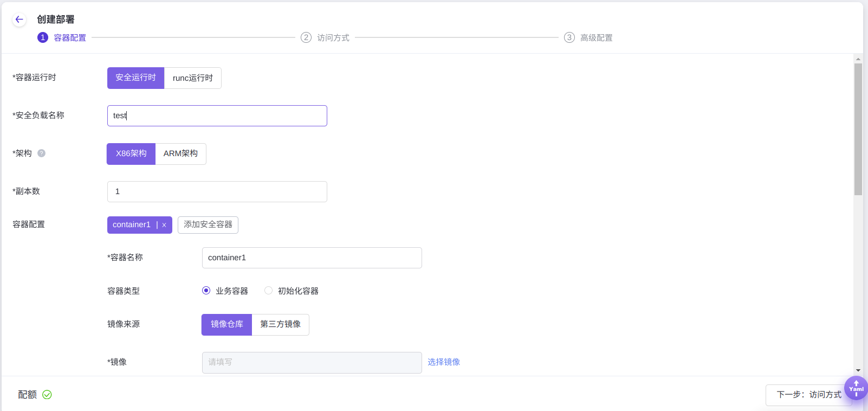Click step 1 circle 容器配置
868x411 pixels.
[43, 37]
